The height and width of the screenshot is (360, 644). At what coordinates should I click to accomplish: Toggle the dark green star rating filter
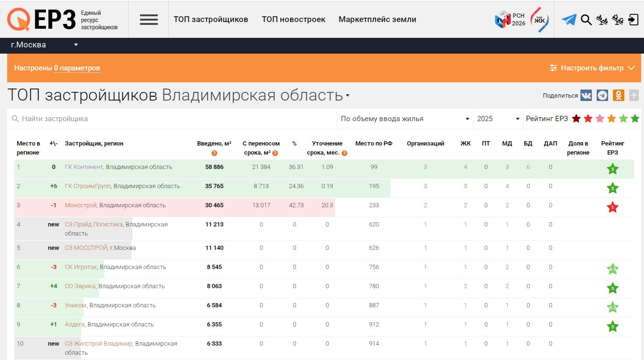point(635,119)
